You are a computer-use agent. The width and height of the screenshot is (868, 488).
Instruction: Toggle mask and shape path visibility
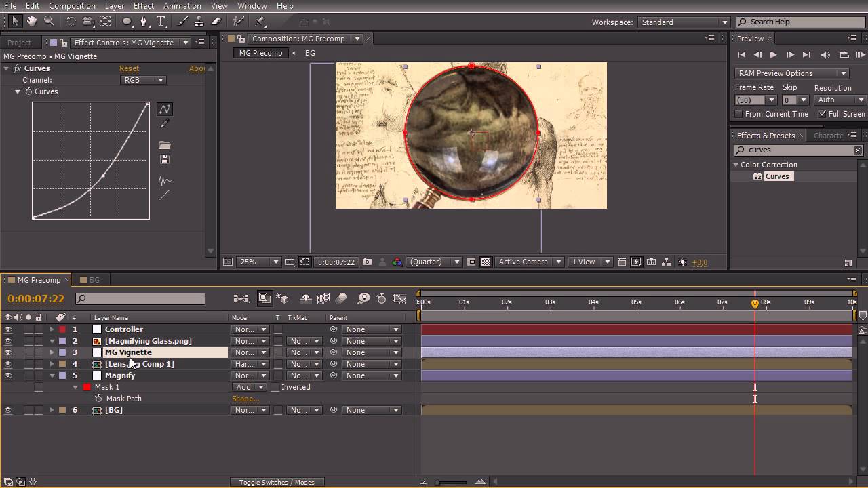(x=305, y=262)
